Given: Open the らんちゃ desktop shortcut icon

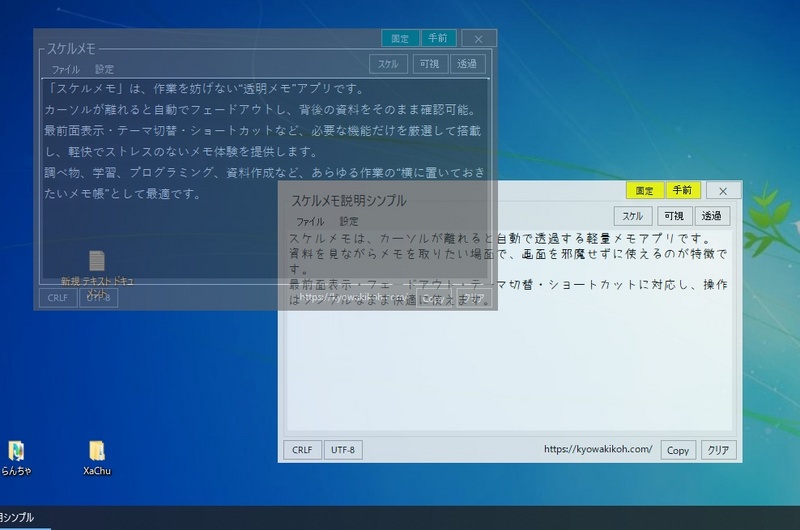Looking at the screenshot, I should click(x=17, y=451).
